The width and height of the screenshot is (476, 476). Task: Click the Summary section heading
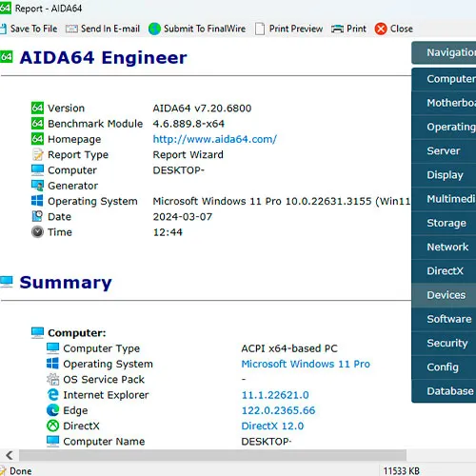click(66, 283)
